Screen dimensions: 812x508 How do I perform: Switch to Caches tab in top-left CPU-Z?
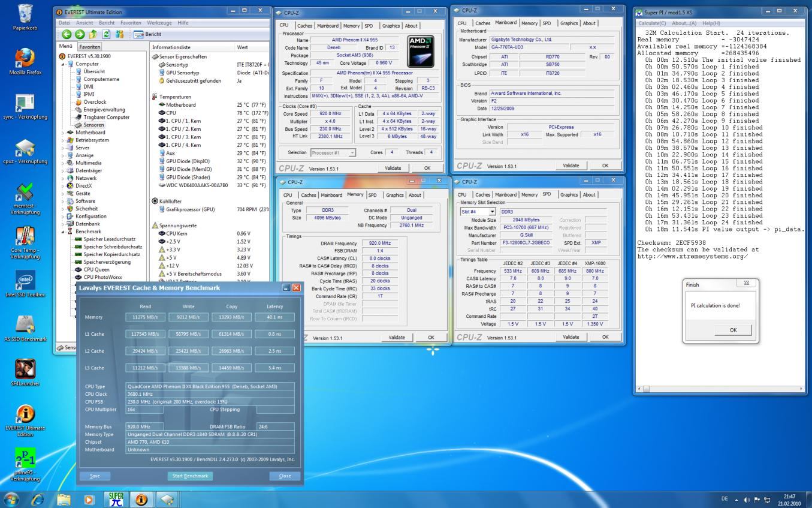[305, 26]
